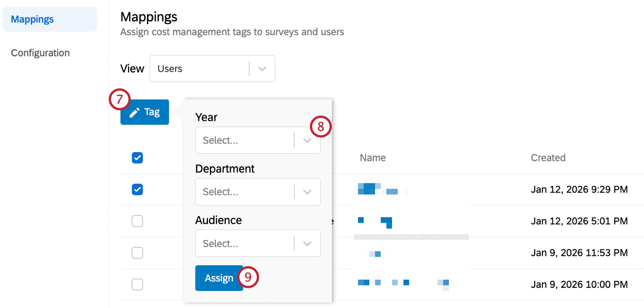Click the Year Select placeholder text
This screenshot has width=644, height=308.
[220, 140]
